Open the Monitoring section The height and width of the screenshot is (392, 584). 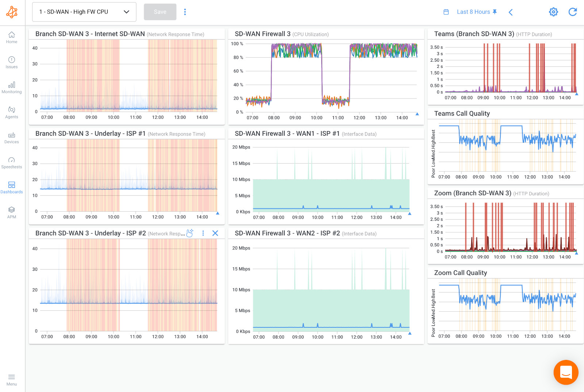tap(12, 88)
